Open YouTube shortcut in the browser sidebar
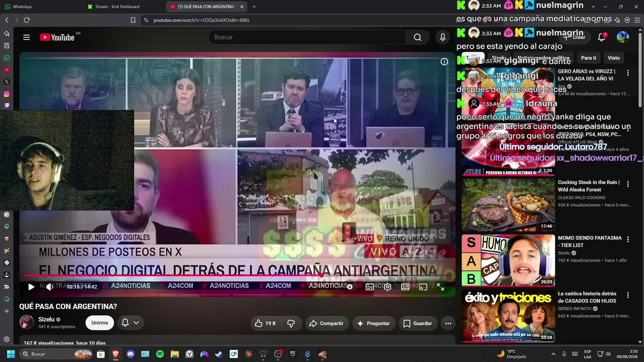 [x=7, y=69]
